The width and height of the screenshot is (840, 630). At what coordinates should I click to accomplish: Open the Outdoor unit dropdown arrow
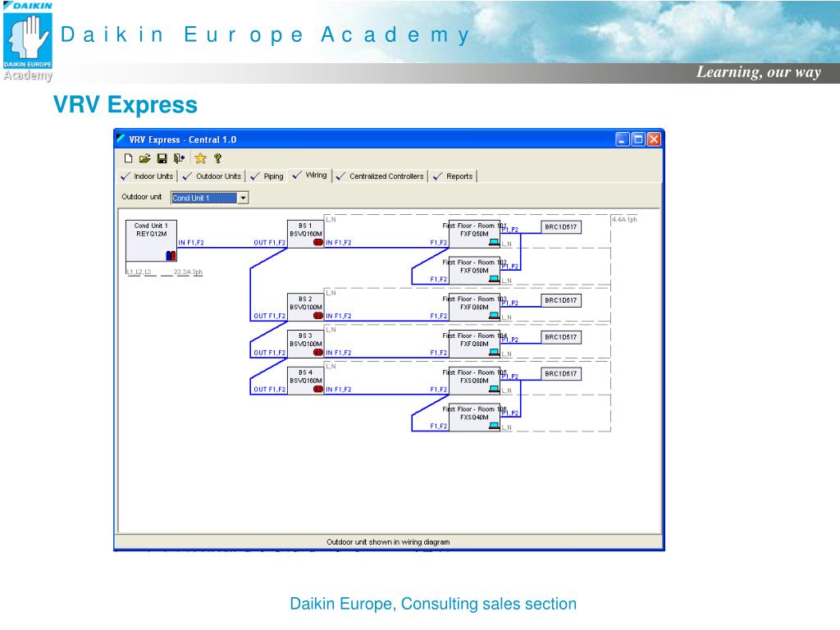tap(243, 198)
